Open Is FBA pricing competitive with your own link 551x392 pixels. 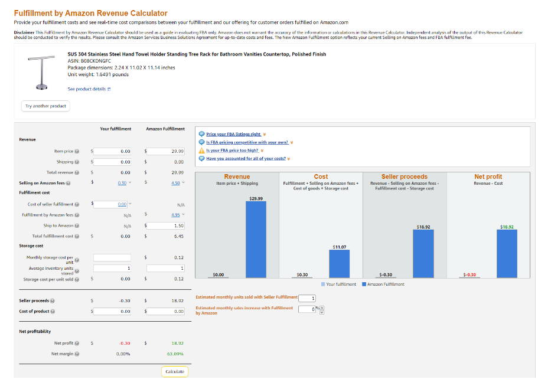[x=247, y=142]
